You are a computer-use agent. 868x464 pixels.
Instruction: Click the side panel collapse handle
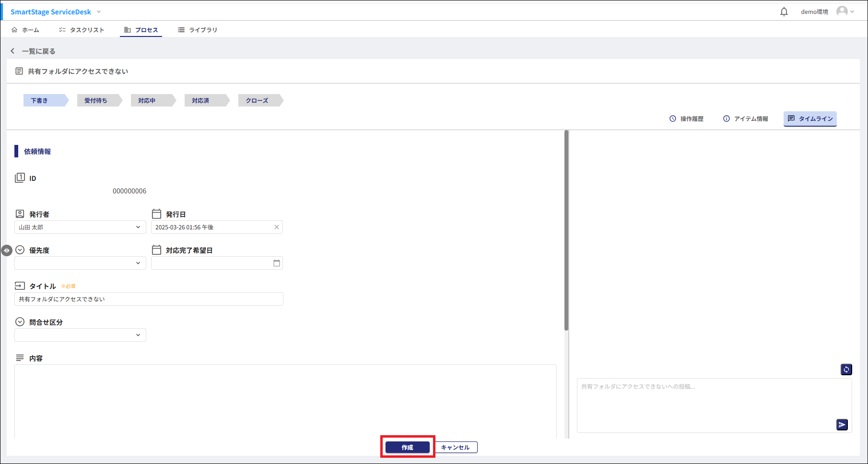click(x=7, y=250)
